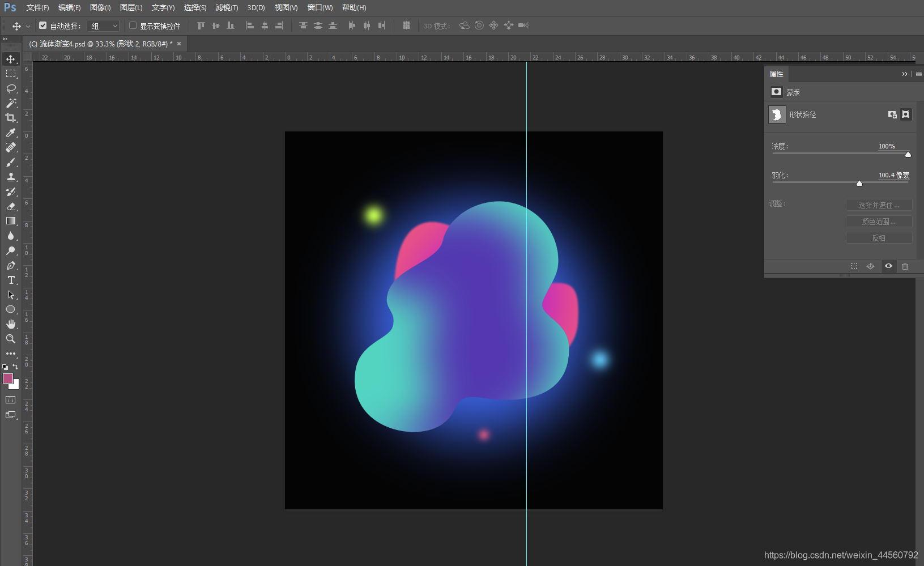Select the Magic Wand tool

pos(11,103)
